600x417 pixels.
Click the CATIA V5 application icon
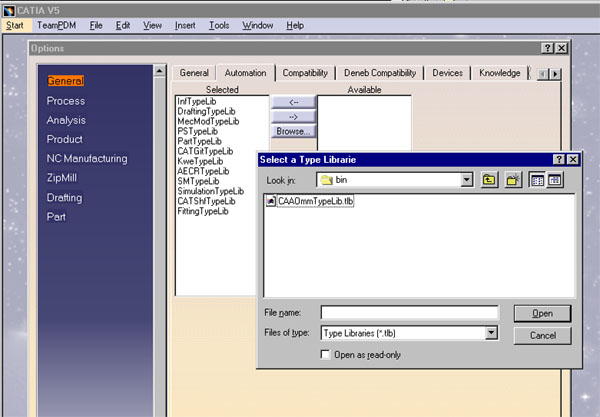pyautogui.click(x=9, y=11)
